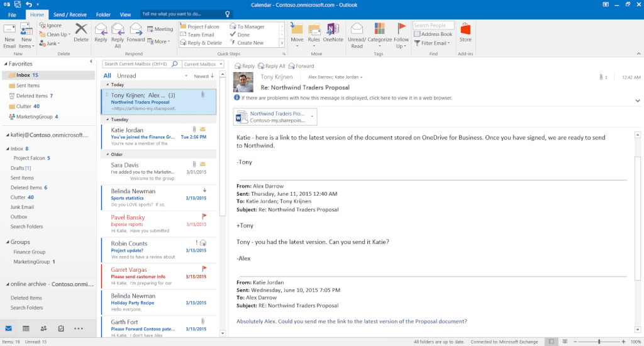Toggle Newest sort order arrow
Viewport: 644px width, 346px height.
pos(212,75)
